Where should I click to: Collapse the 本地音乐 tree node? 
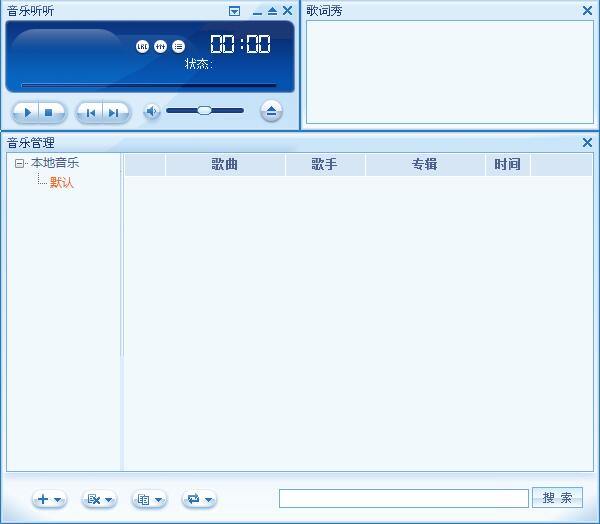coord(19,164)
